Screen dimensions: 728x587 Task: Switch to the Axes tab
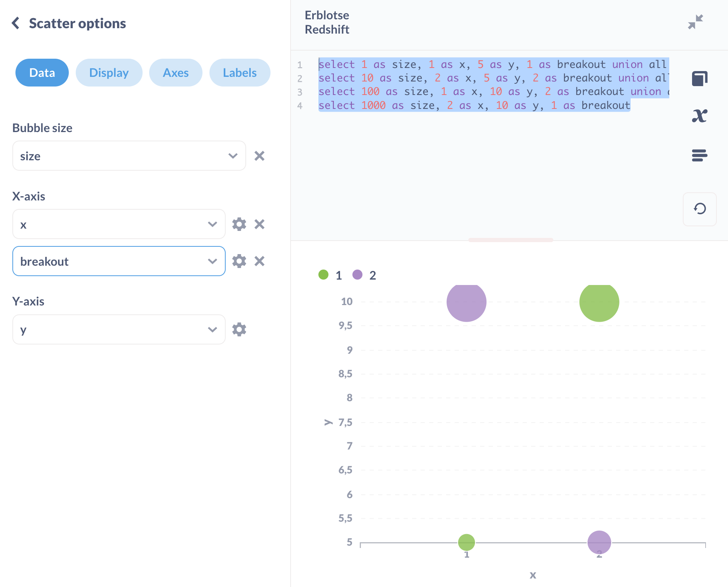pyautogui.click(x=175, y=72)
